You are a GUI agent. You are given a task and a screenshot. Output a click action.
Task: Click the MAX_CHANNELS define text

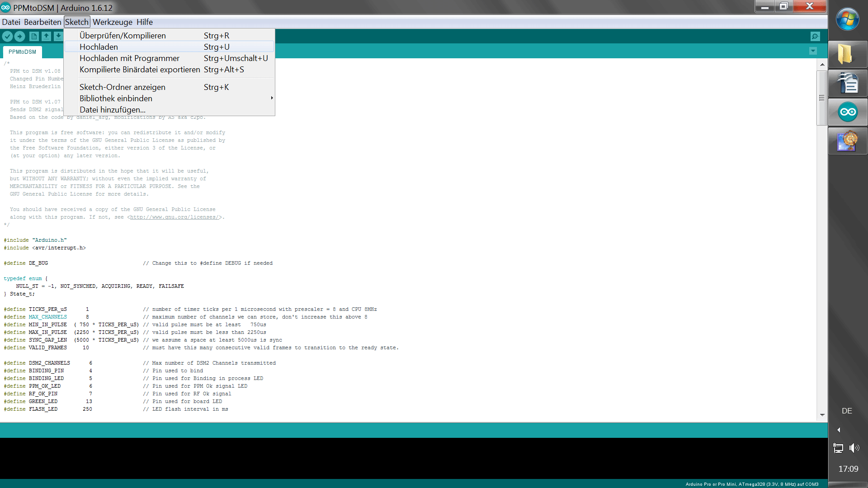[47, 317]
